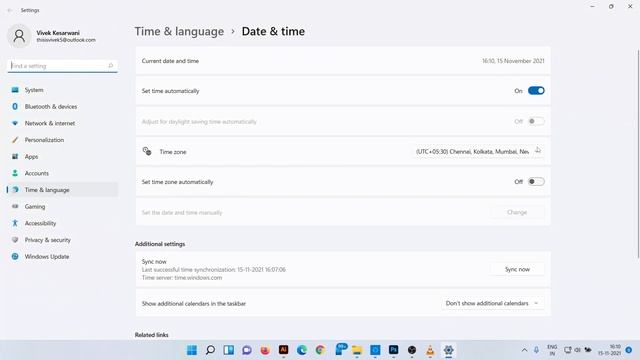The width and height of the screenshot is (640, 360).
Task: Open Accessibility settings category
Action: click(62, 223)
